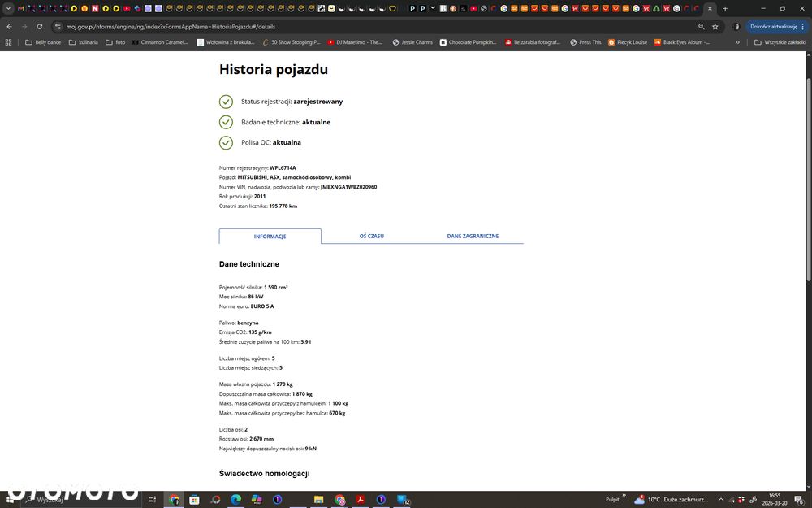Viewport: 812px width, 508px height.
Task: Click the browser forward arrow
Action: tap(24, 27)
